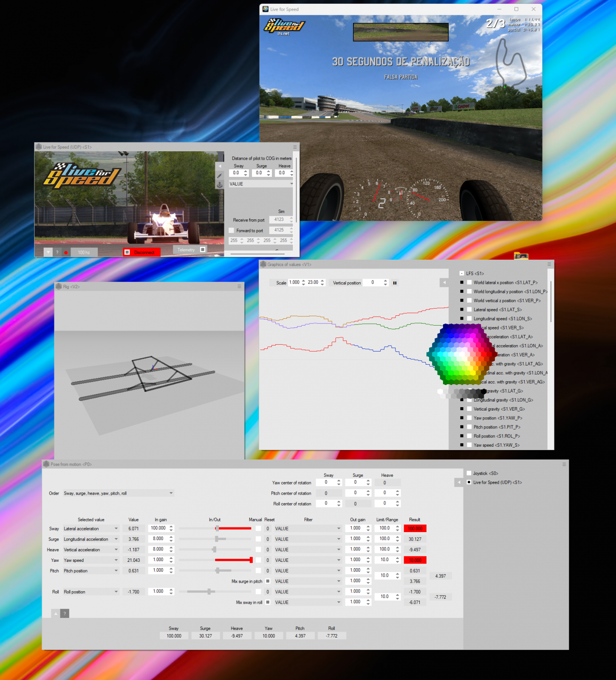Click the red record dot icon
Image resolution: width=616 pixels, height=680 pixels.
[x=66, y=252]
